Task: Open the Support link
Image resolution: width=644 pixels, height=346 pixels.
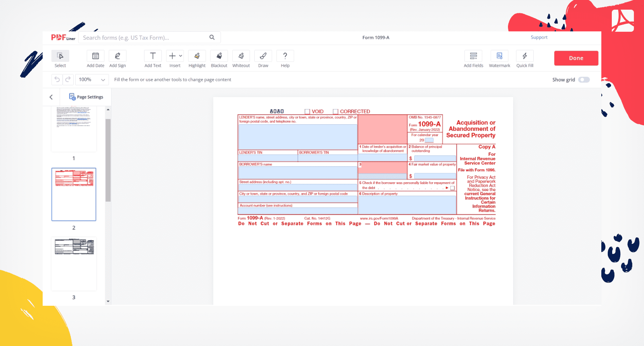Action: coord(539,37)
